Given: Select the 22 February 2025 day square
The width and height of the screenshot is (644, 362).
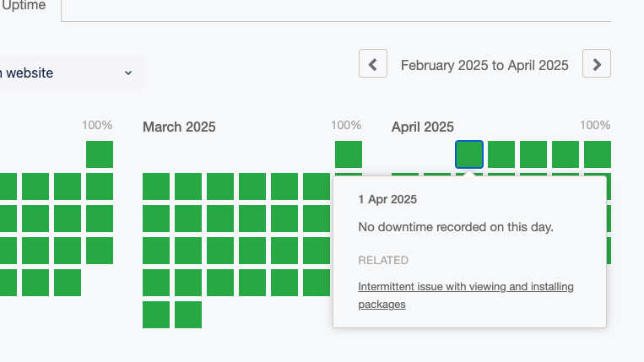Looking at the screenshot, I should [x=100, y=251].
